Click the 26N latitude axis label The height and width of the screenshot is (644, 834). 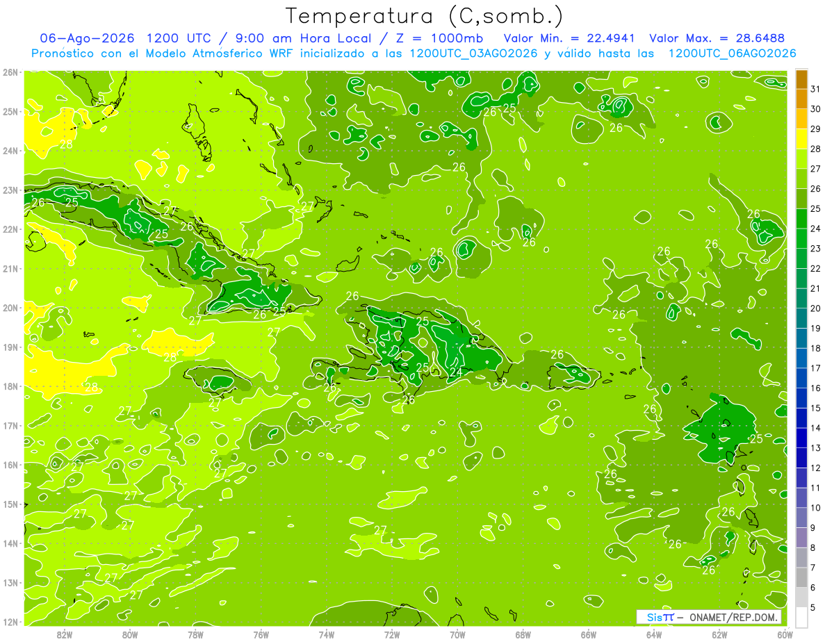10,72
